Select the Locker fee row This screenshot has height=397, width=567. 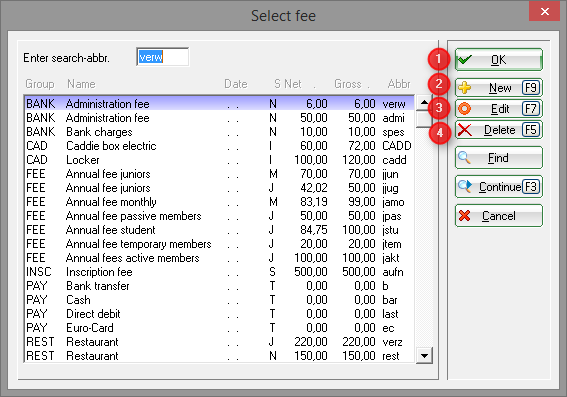coord(219,160)
